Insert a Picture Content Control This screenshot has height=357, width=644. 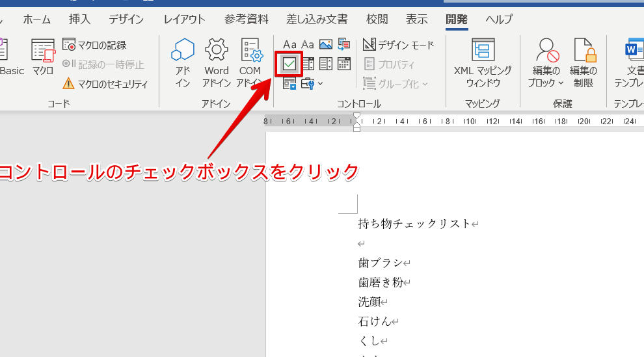click(x=326, y=45)
